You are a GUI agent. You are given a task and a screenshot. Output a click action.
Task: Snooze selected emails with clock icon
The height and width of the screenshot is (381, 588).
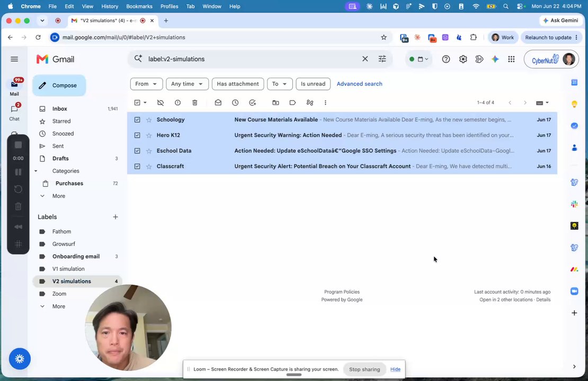236,103
